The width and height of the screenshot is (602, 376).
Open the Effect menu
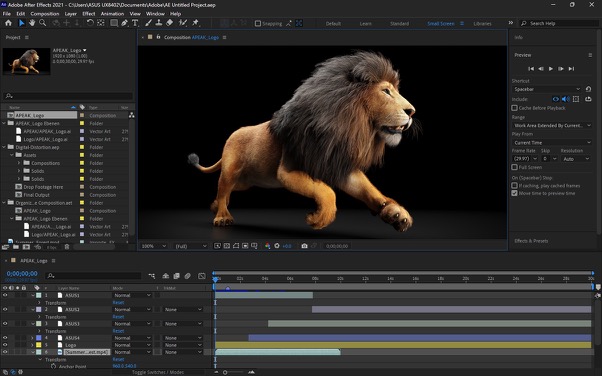click(x=89, y=13)
